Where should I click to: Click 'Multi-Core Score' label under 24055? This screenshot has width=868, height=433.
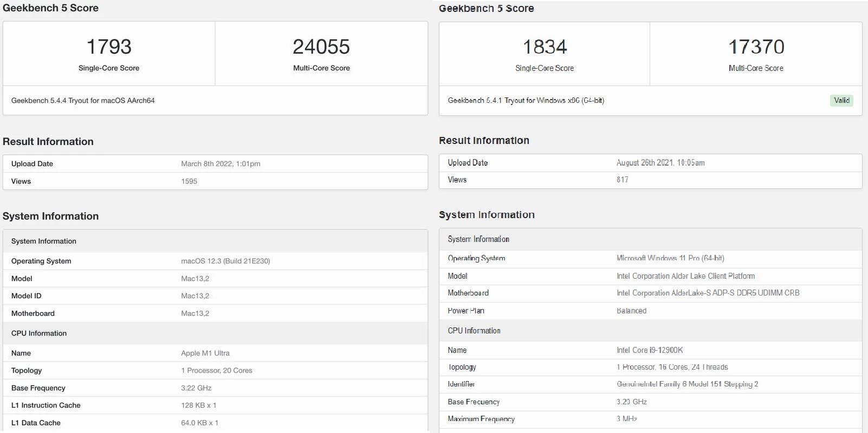[x=321, y=68]
